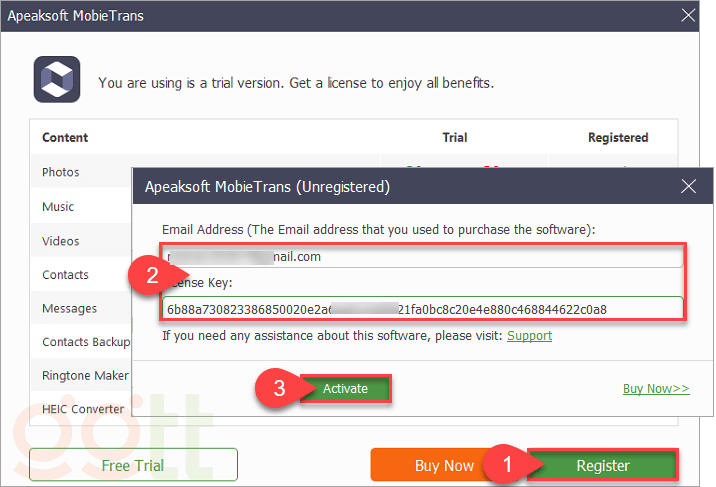Screen dimensions: 716x487
Task: Close the main Apeaksoft MobieTrans window
Action: click(688, 15)
